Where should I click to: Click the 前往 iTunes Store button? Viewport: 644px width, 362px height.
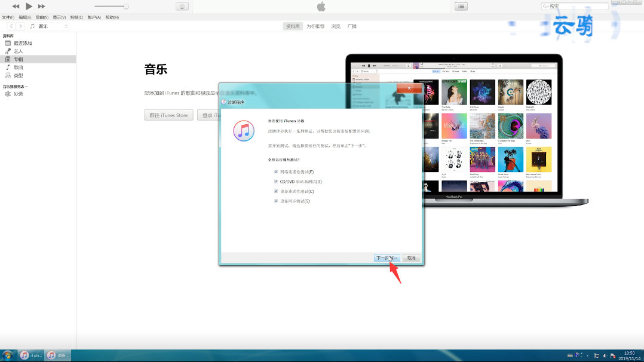(x=168, y=115)
